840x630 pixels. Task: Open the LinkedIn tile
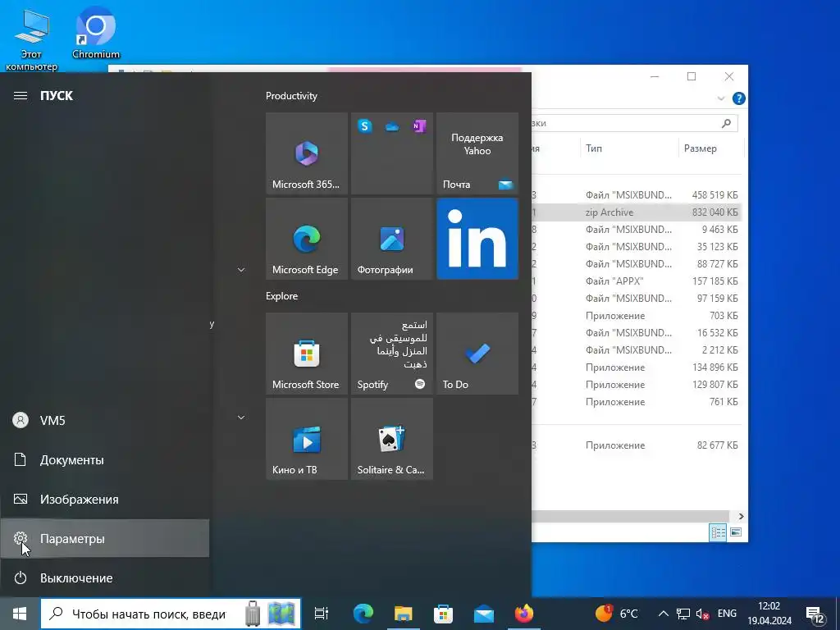(x=477, y=239)
